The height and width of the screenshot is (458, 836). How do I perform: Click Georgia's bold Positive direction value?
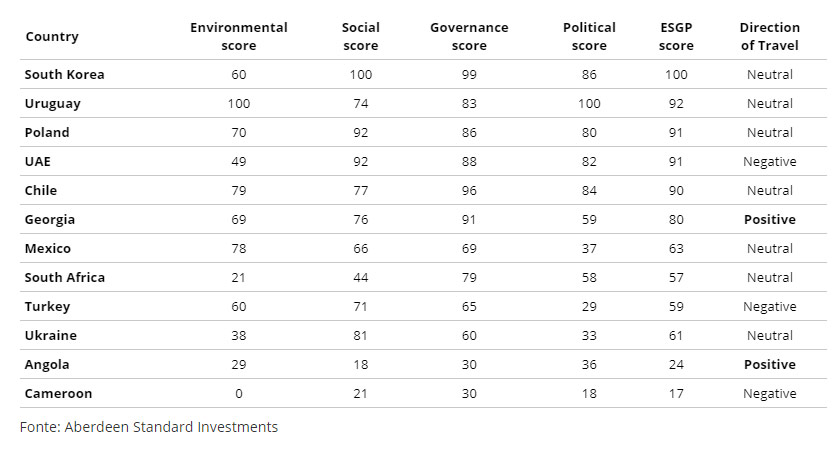tap(769, 220)
